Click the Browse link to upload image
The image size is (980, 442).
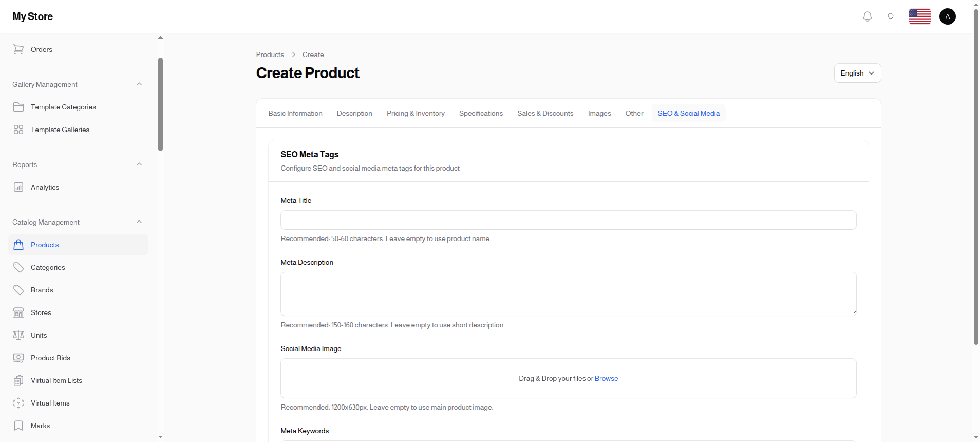(606, 378)
